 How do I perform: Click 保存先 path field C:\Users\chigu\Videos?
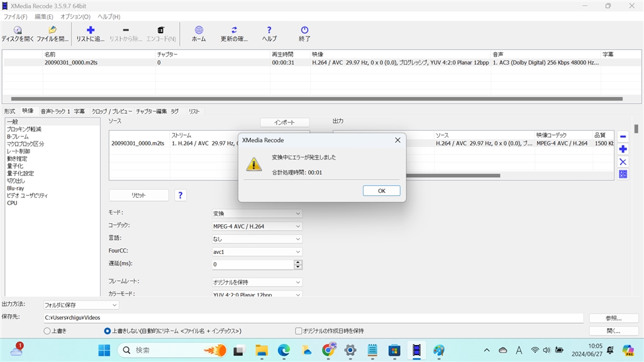tap(313, 317)
